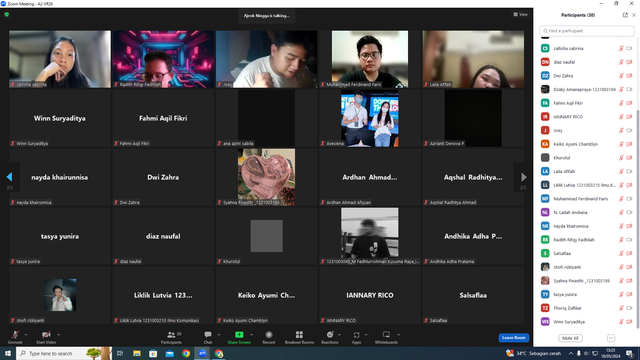640x360 pixels.
Task: Click the green Share Screen icon
Action: pyautogui.click(x=239, y=335)
